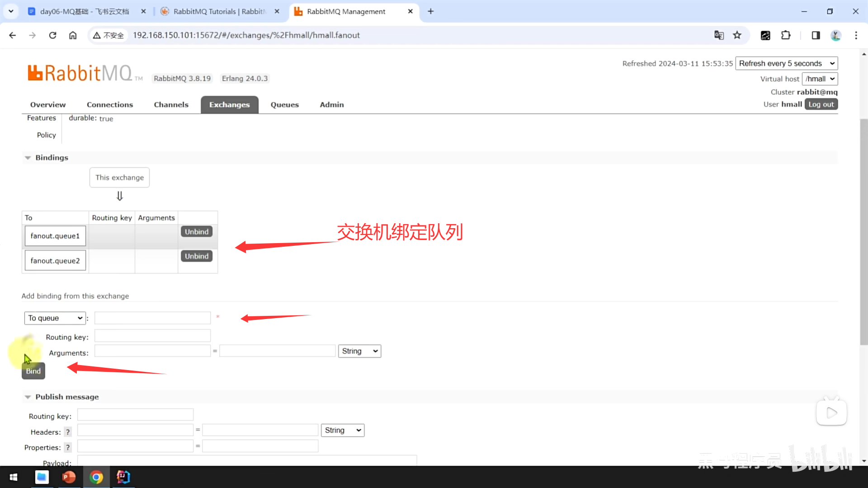
Task: Click headers help question mark
Action: pos(68,432)
